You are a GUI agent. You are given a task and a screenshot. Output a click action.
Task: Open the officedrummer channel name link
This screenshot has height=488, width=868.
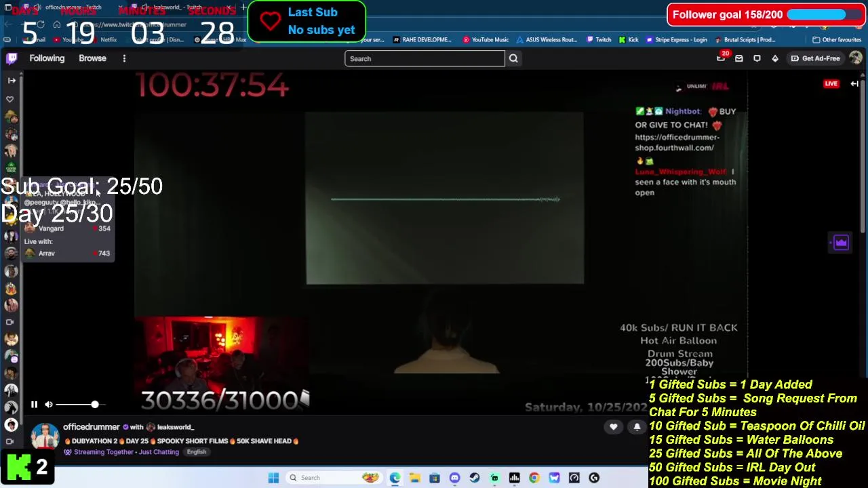tap(91, 427)
